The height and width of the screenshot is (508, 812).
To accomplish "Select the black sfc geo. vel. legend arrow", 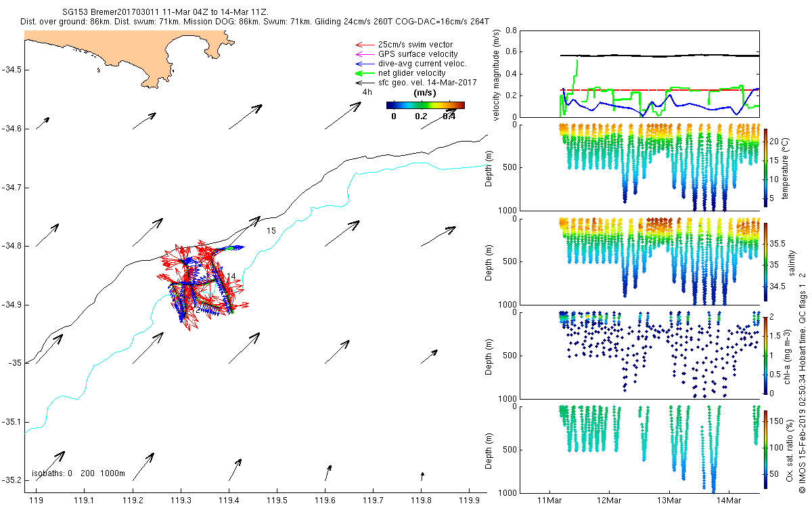I will click(x=365, y=83).
